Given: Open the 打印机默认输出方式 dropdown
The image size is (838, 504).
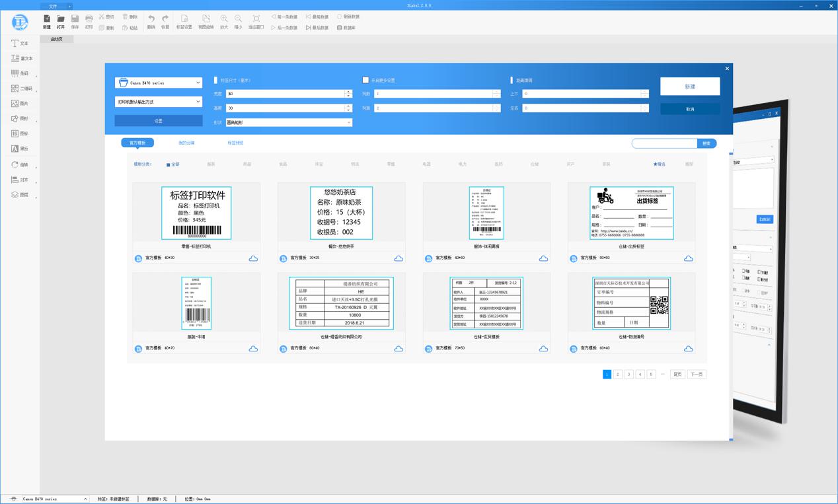Looking at the screenshot, I should [x=159, y=102].
